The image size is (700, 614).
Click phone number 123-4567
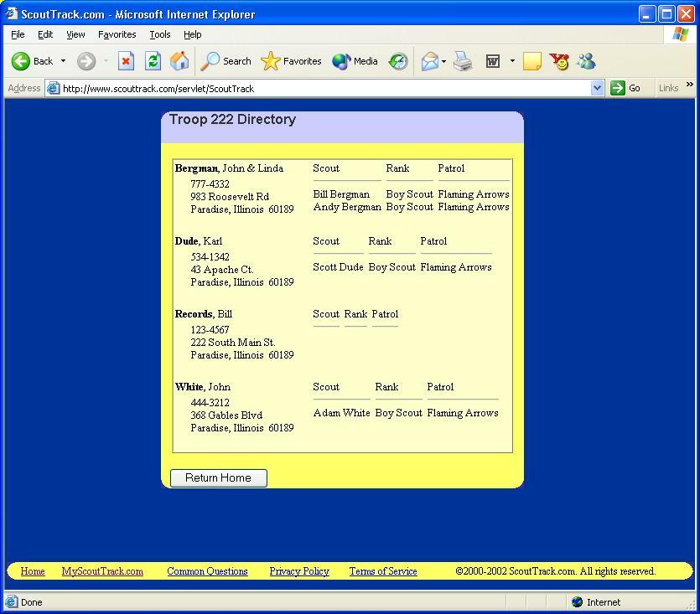(x=210, y=330)
